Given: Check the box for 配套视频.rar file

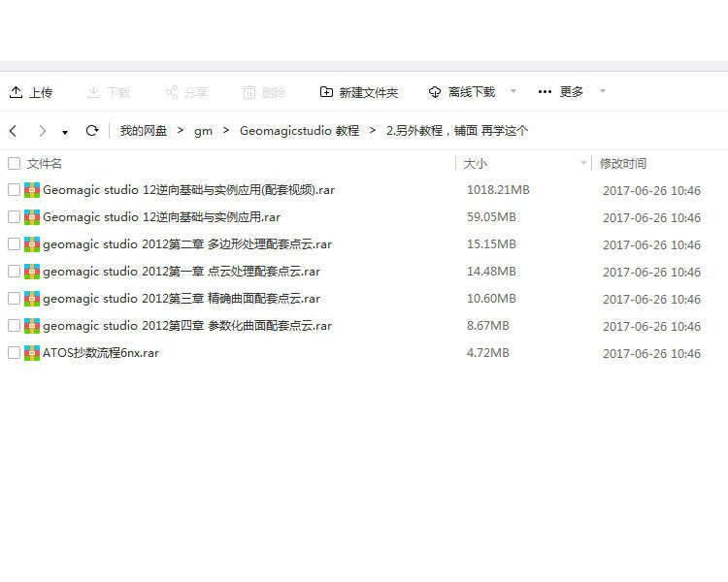Looking at the screenshot, I should (x=14, y=190).
